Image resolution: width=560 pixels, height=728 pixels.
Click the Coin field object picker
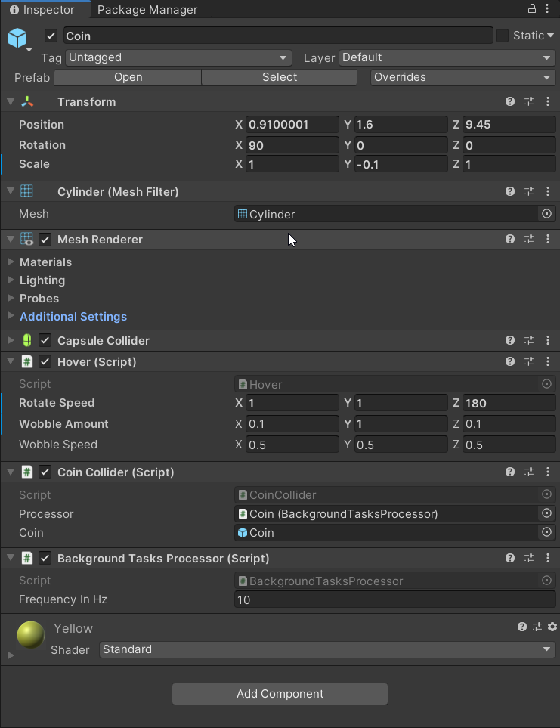click(547, 533)
